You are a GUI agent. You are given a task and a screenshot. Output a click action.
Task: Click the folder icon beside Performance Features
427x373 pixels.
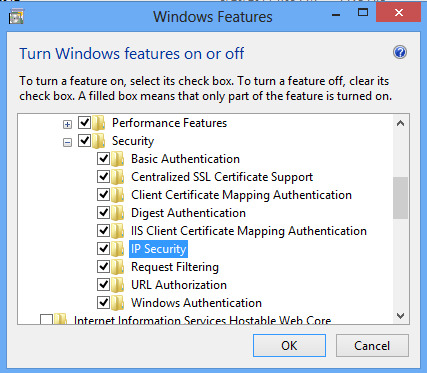tap(99, 123)
